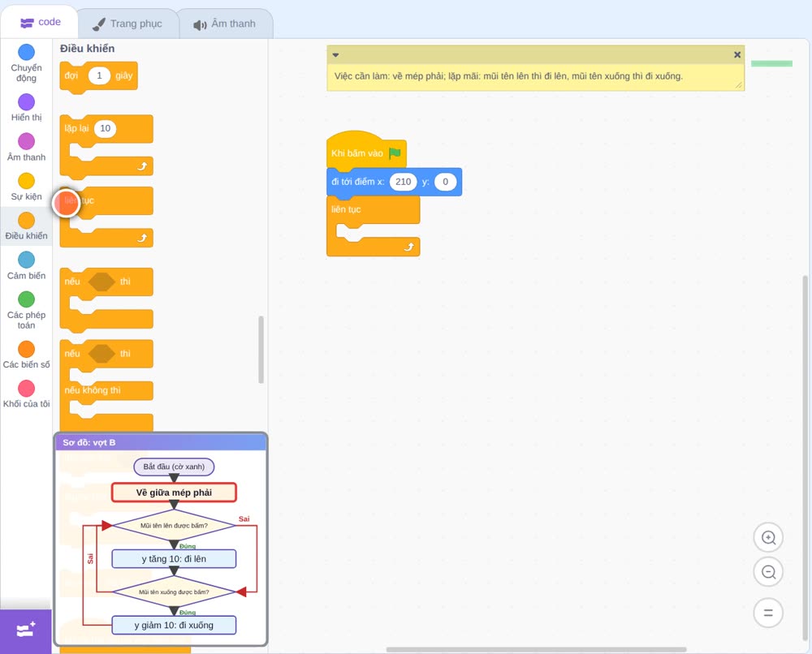Select the orange Điều khiển category circle
Screen dimensions: 812x654
tap(27, 221)
